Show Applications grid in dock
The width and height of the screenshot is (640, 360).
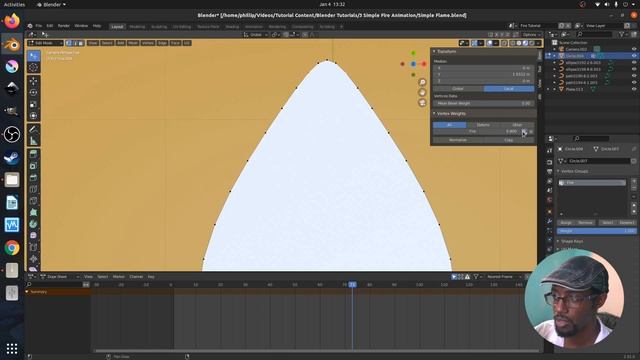click(x=12, y=348)
